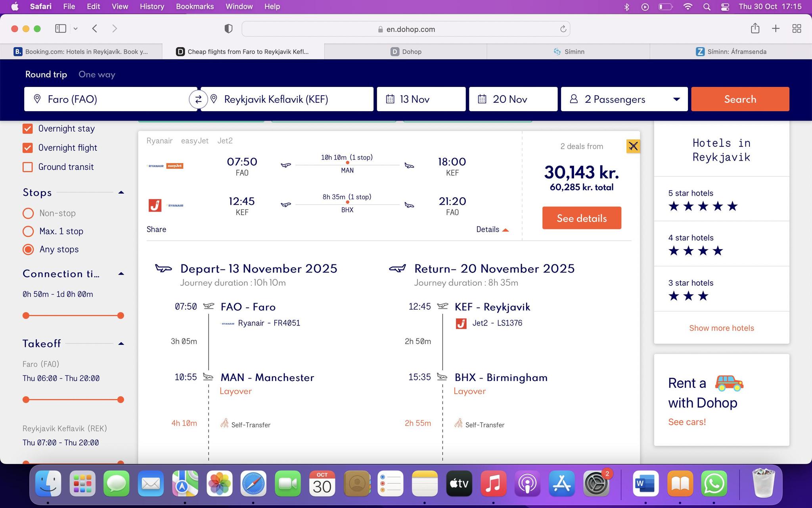Click the 5 star hotels option
The height and width of the screenshot is (508, 812).
(722, 199)
